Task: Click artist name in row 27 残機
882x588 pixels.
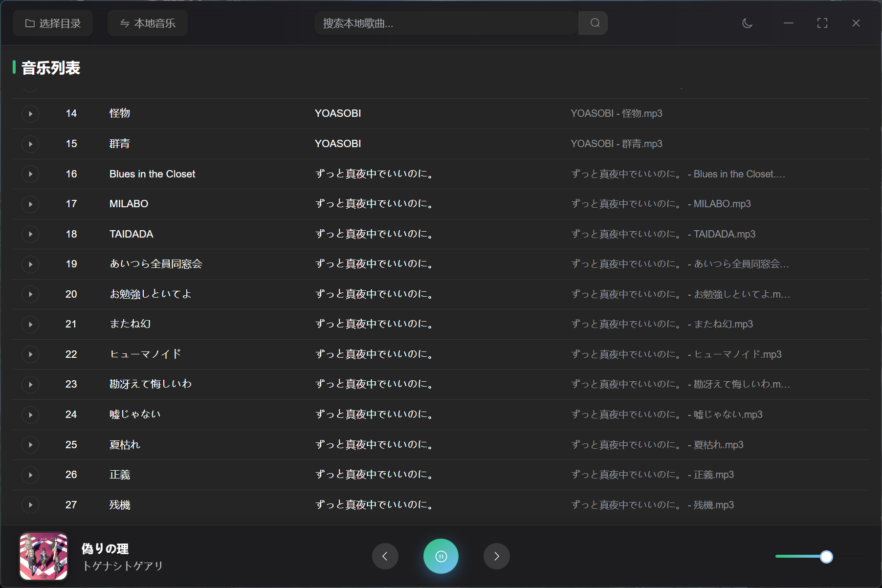Action: click(x=375, y=505)
